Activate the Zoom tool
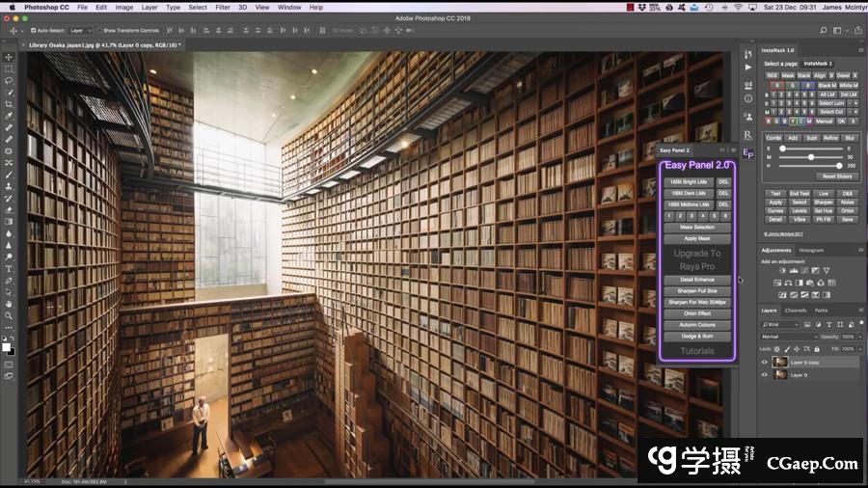The height and width of the screenshot is (488, 868). coord(9,315)
